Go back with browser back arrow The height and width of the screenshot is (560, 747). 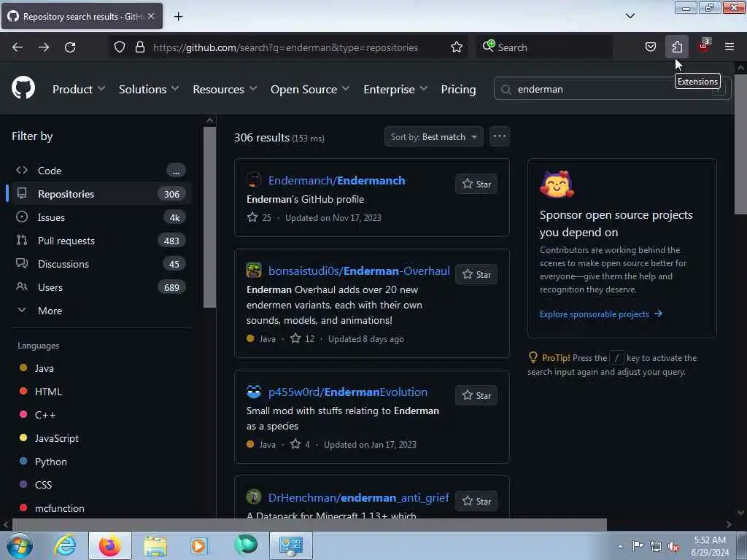18,47
